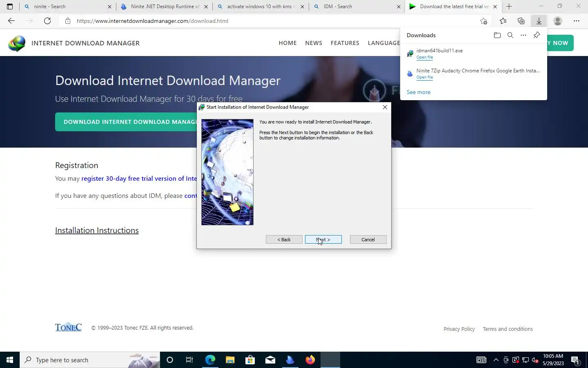This screenshot has width=588, height=368.
Task: Open the Favorites list
Action: 503,21
